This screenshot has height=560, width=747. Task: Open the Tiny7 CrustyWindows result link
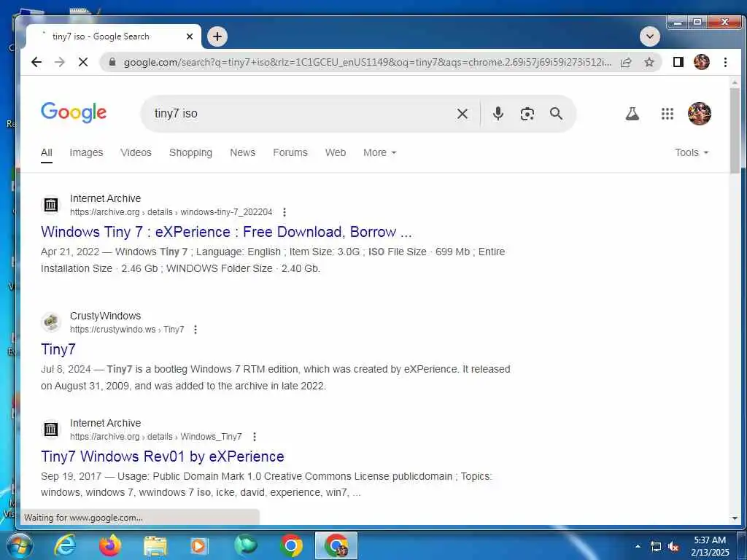point(58,349)
